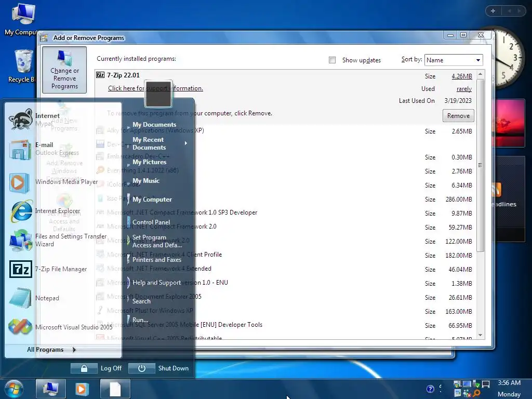
Task: Click the 7-Zip 22.01 program title
Action: point(123,75)
